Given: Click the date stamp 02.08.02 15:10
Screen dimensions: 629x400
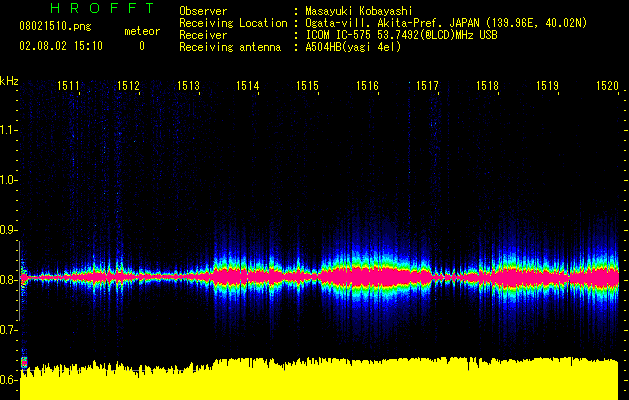Looking at the screenshot, I should click(61, 46).
